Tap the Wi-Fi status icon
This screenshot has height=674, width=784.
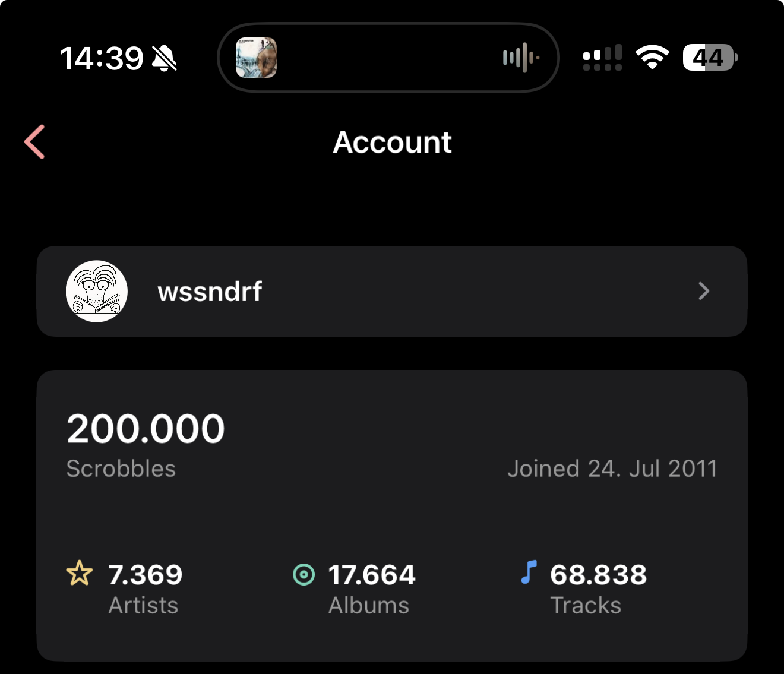click(x=652, y=58)
